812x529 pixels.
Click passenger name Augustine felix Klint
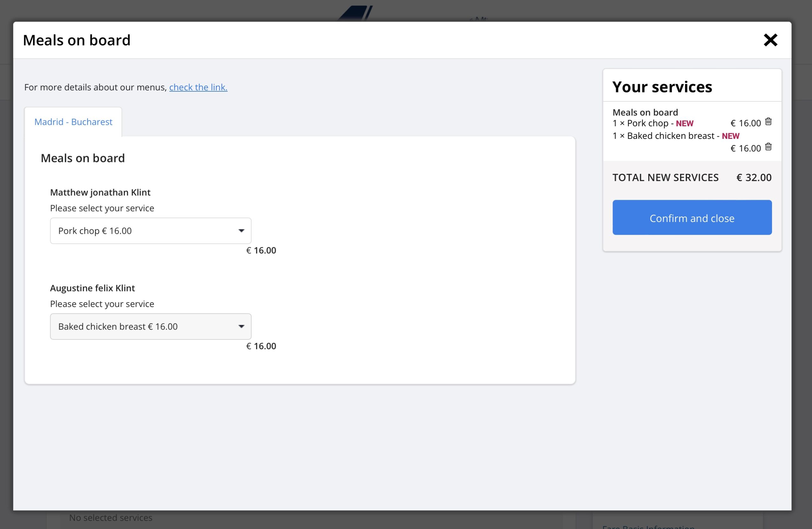92,288
